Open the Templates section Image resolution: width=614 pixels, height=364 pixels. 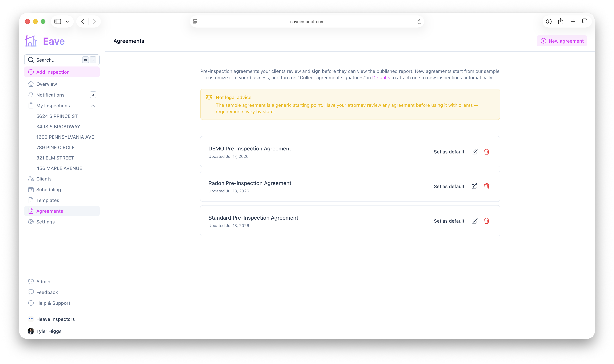pyautogui.click(x=62, y=200)
